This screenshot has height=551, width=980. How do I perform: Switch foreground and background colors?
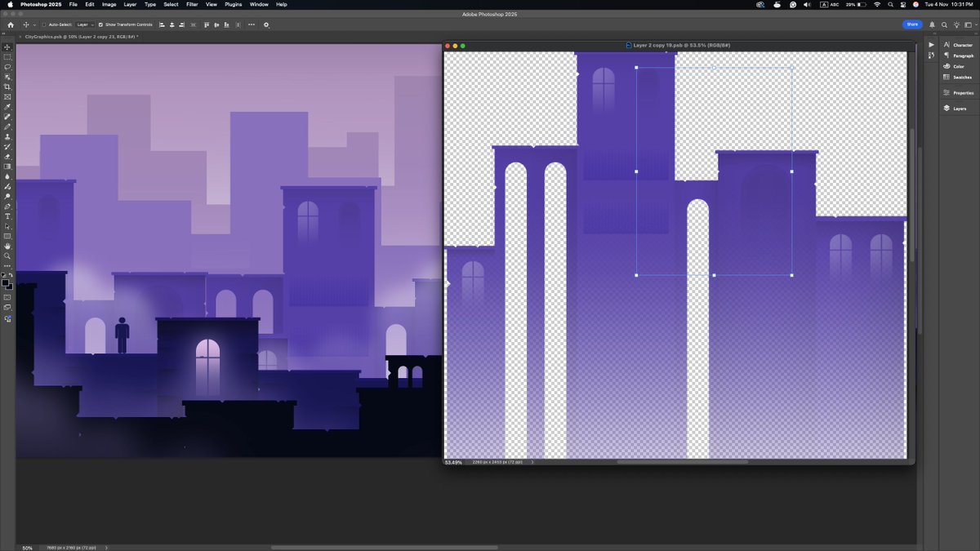pyautogui.click(x=11, y=275)
